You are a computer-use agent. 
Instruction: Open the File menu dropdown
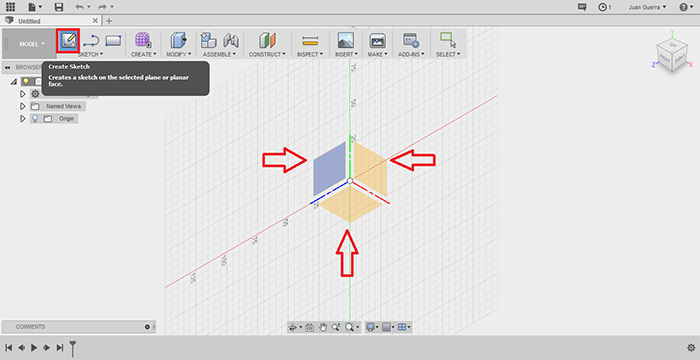coord(35,7)
